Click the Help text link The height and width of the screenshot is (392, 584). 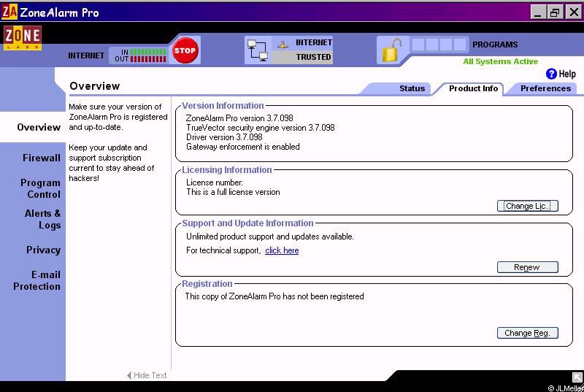[567, 74]
